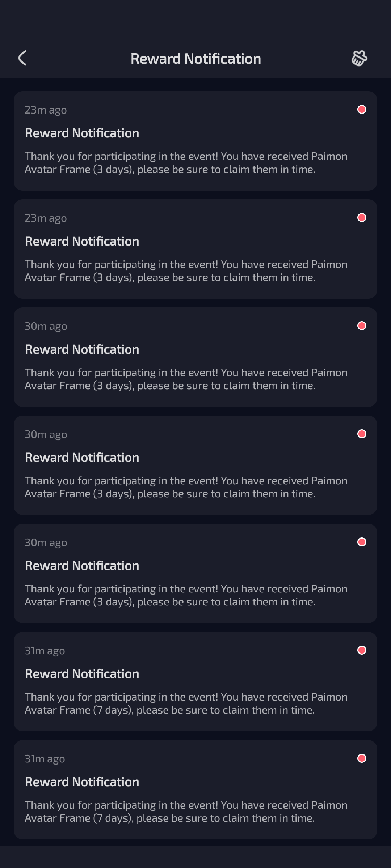Open last 7 days Avatar Frame notification
This screenshot has width=391, height=868.
pyautogui.click(x=195, y=790)
